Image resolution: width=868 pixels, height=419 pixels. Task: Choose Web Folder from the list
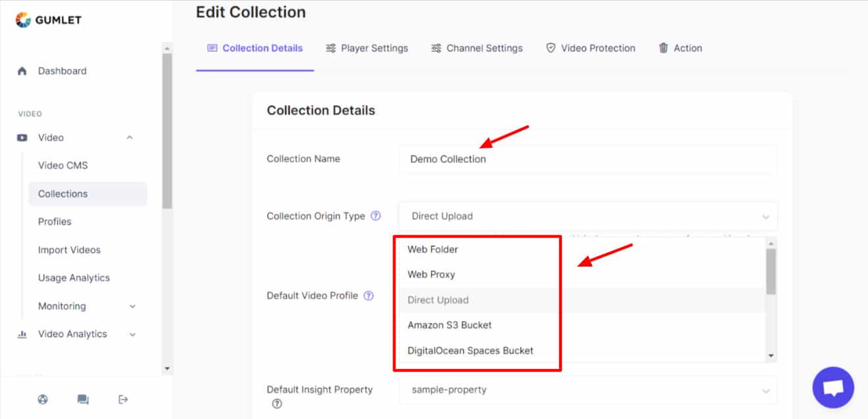click(432, 250)
